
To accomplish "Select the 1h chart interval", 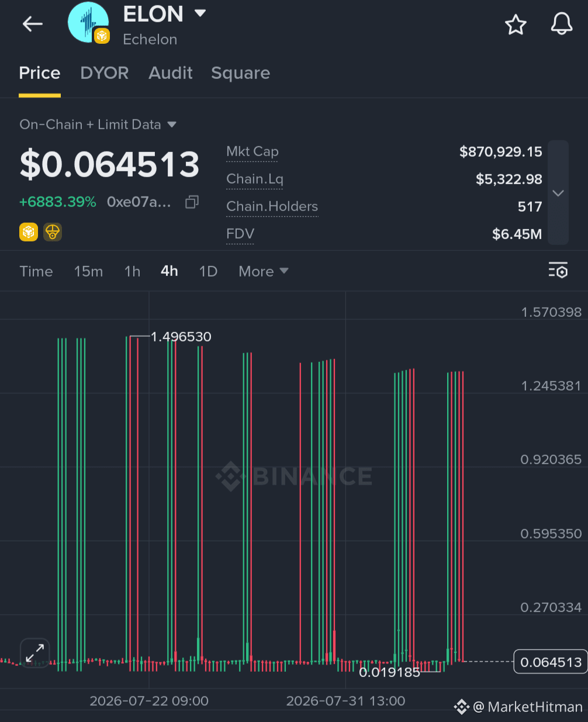I will pyautogui.click(x=132, y=271).
